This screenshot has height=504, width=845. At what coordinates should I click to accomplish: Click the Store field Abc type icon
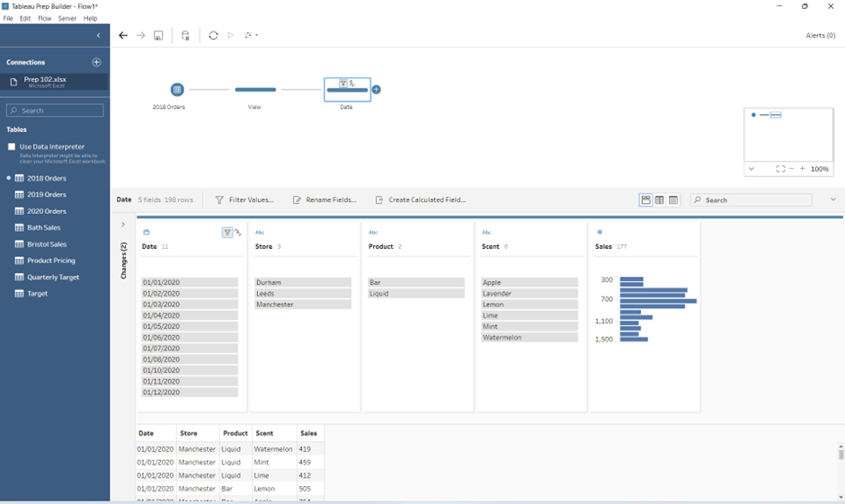[x=260, y=232]
